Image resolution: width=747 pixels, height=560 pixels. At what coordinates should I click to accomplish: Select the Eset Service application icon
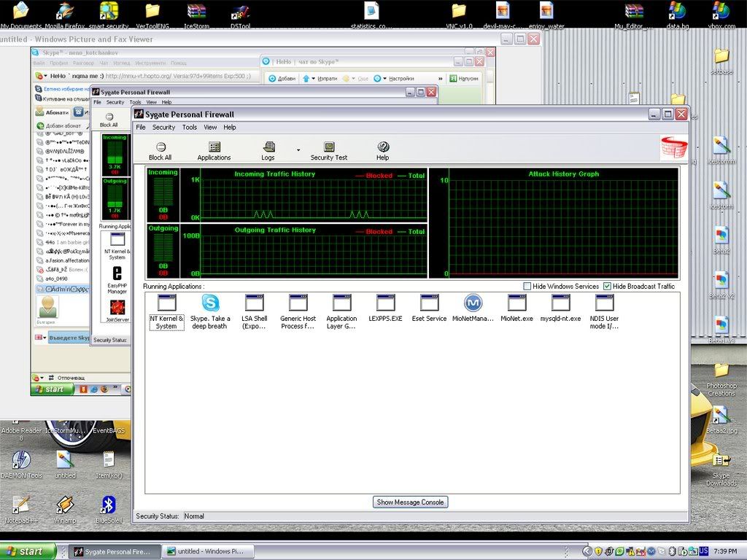pyautogui.click(x=429, y=308)
